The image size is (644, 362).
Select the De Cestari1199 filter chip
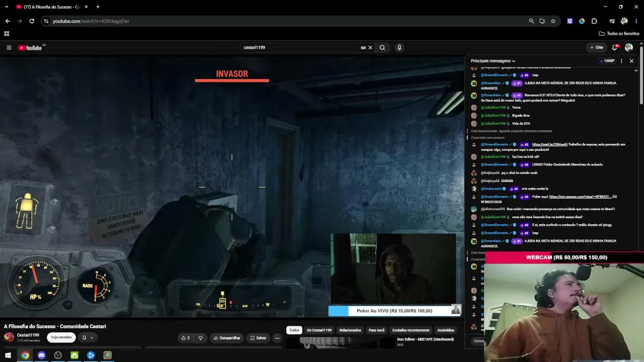(x=319, y=330)
